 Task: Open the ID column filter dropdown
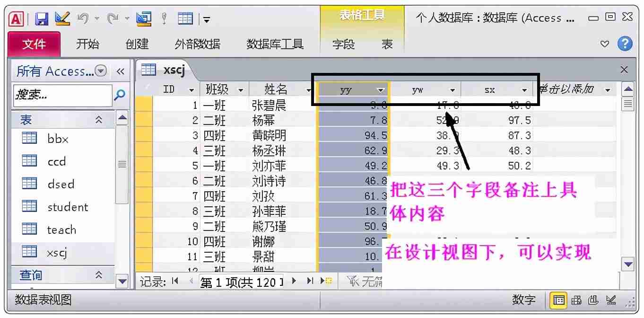coord(191,89)
